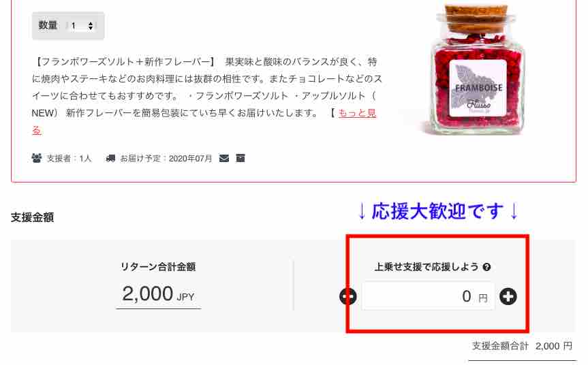Click the 上乗せ支援で応援しよう label
The image size is (588, 365).
click(x=427, y=267)
